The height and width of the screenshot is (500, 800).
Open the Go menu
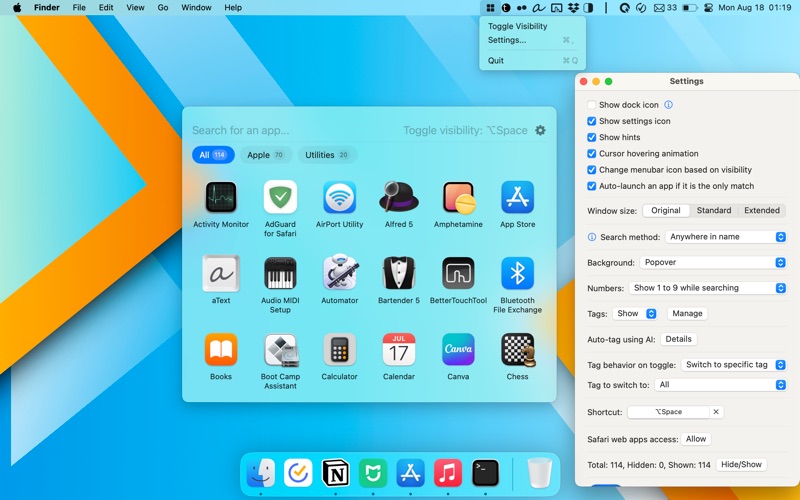coord(163,8)
